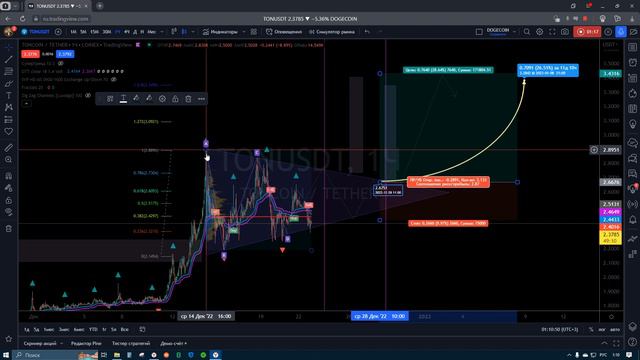Select the trend line drawing tool
The image size is (640, 360).
9,60
